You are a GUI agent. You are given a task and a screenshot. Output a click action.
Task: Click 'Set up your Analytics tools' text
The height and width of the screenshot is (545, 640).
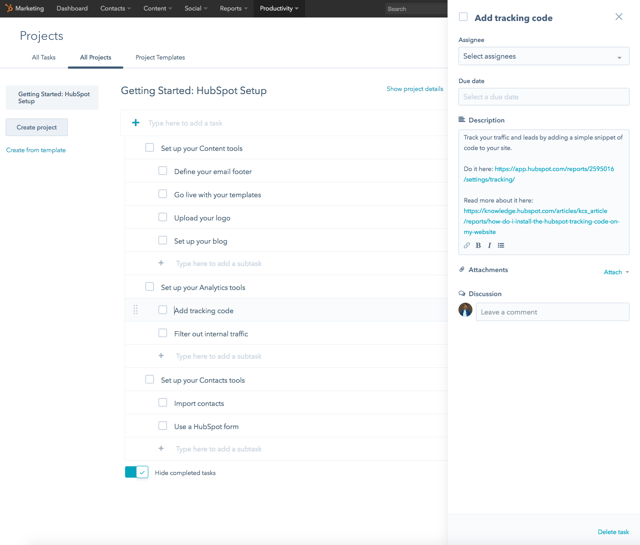pyautogui.click(x=203, y=287)
